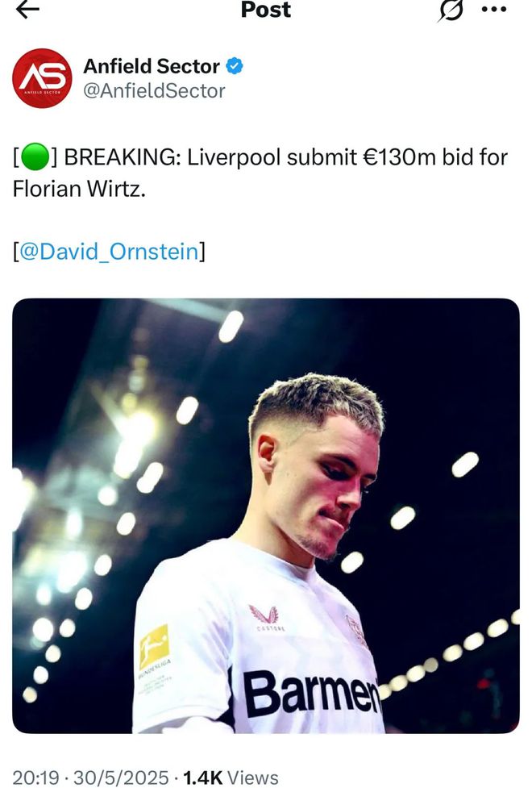View the 1.4K Views count
Viewport: 532px width, 788px height.
[231, 778]
